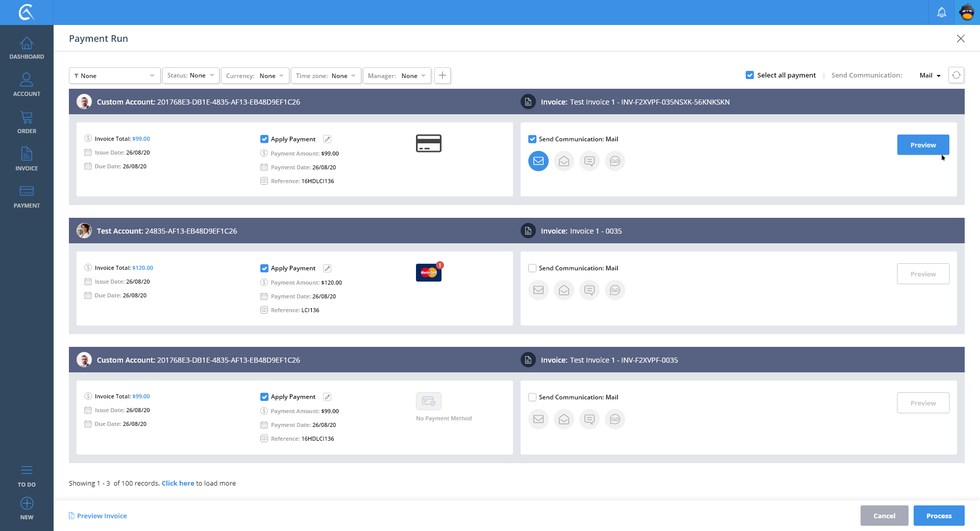Enable Send Communication for Invoice 1 - 0035

click(532, 268)
